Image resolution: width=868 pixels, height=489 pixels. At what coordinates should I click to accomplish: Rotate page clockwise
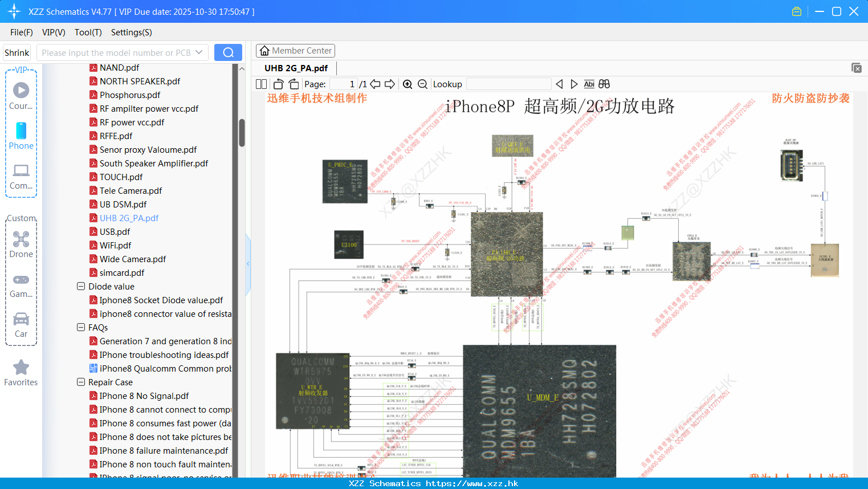(294, 84)
